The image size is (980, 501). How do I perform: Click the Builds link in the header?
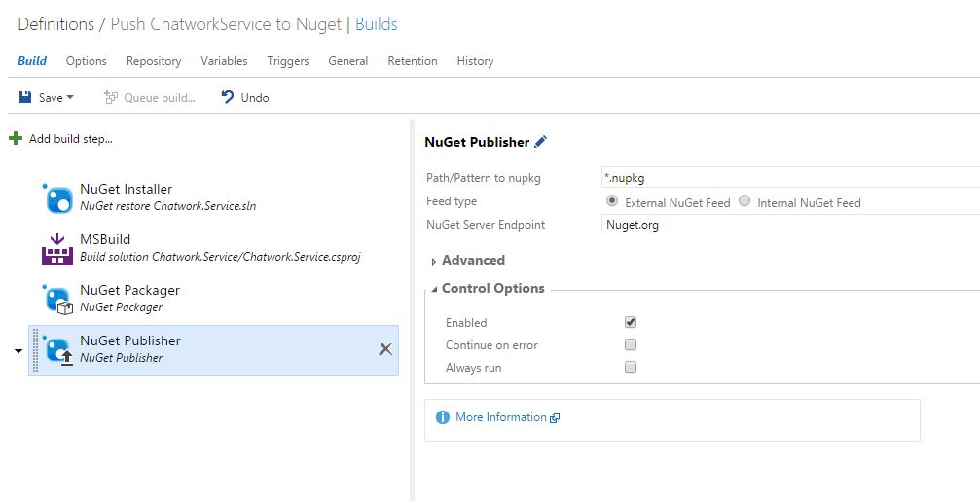pos(377,24)
